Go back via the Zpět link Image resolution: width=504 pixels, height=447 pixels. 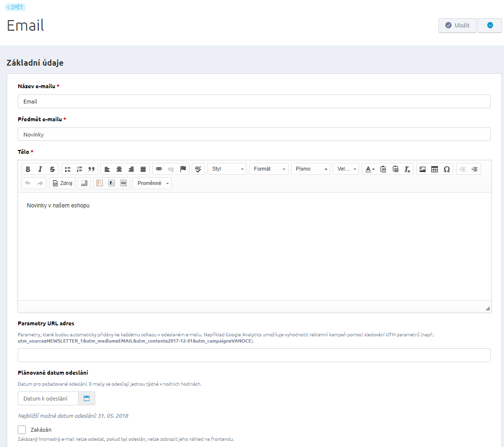tap(15, 7)
